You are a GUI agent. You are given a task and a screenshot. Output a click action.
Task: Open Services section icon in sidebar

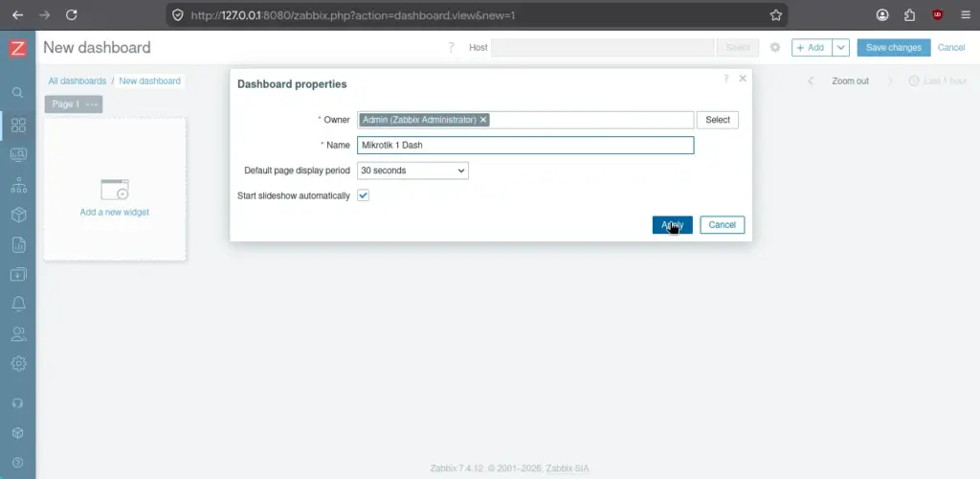pyautogui.click(x=19, y=185)
